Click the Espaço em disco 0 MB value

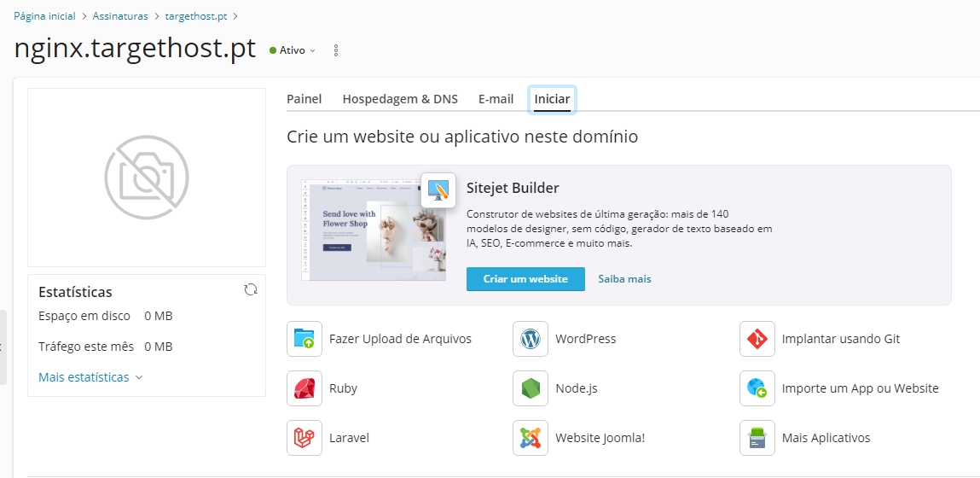(x=158, y=316)
